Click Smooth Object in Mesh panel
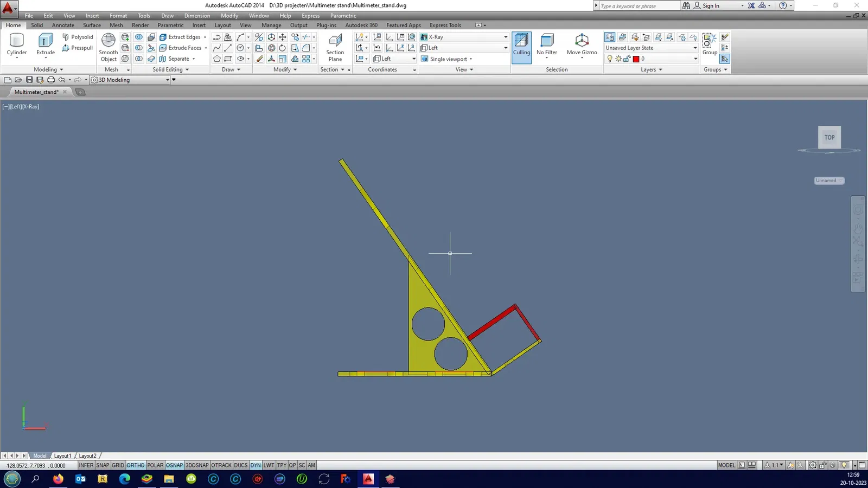 (x=108, y=48)
